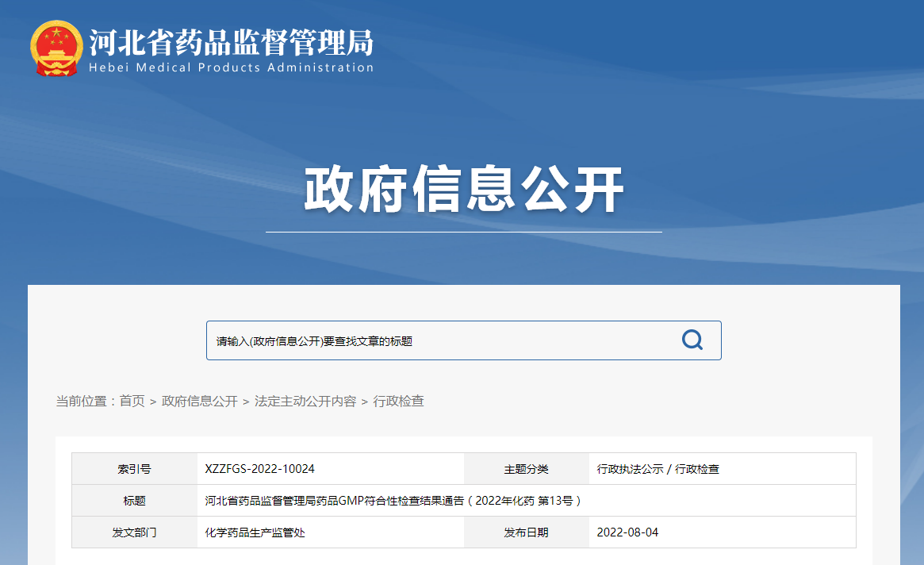Image resolution: width=924 pixels, height=565 pixels.
Task: Open 行政检查 breadcrumb link
Action: click(x=398, y=401)
